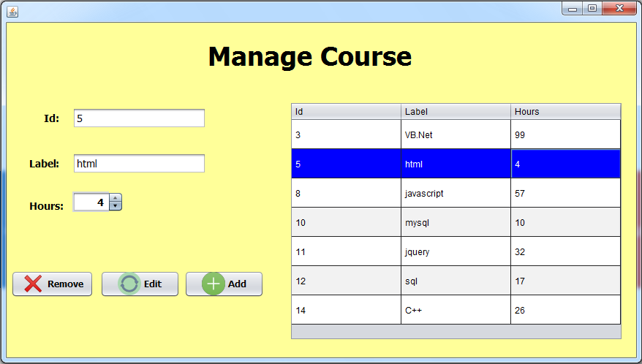The height and width of the screenshot is (364, 642).
Task: Select the mysql label cell
Action: pos(456,222)
